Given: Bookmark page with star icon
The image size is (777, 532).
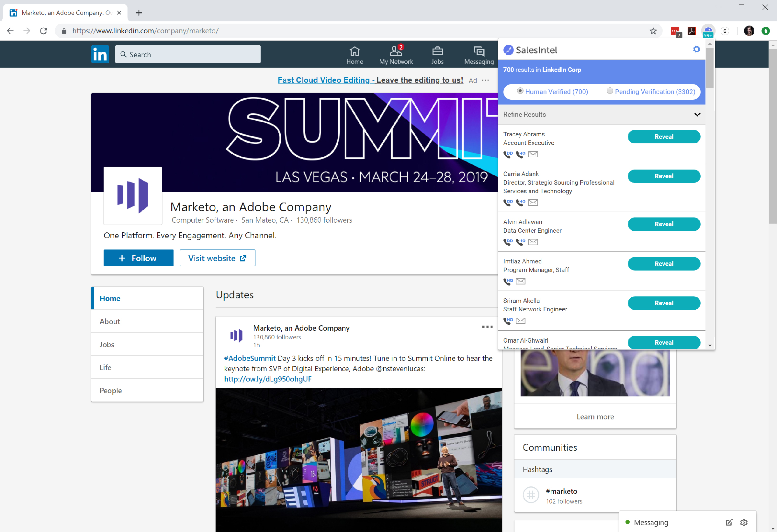Looking at the screenshot, I should point(653,31).
